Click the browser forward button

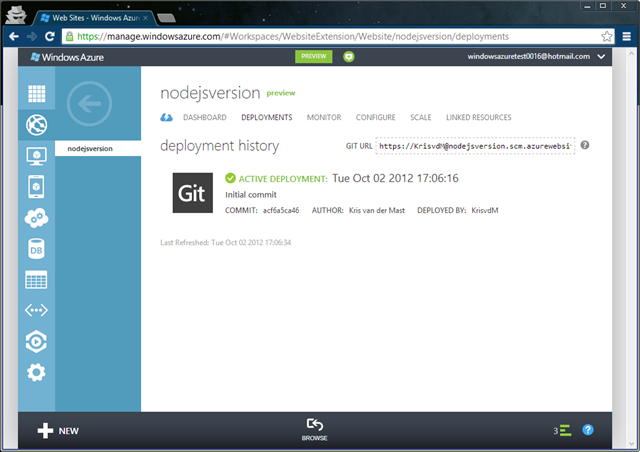(x=31, y=36)
